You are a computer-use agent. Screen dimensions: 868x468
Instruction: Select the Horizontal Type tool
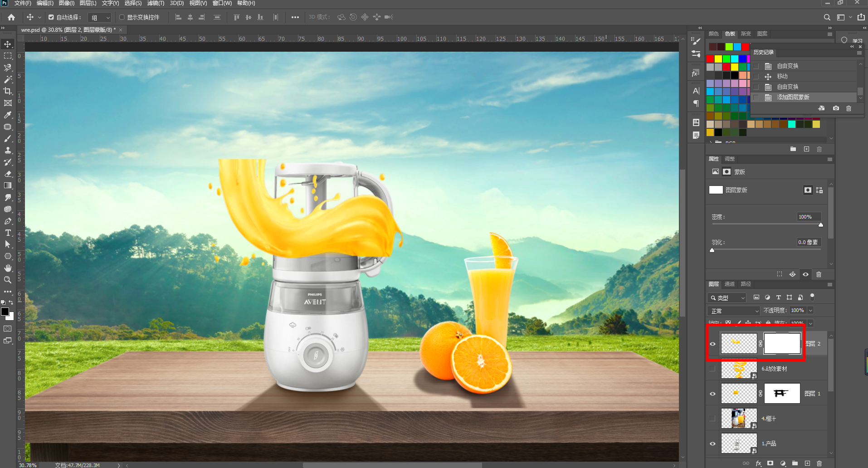(8, 233)
